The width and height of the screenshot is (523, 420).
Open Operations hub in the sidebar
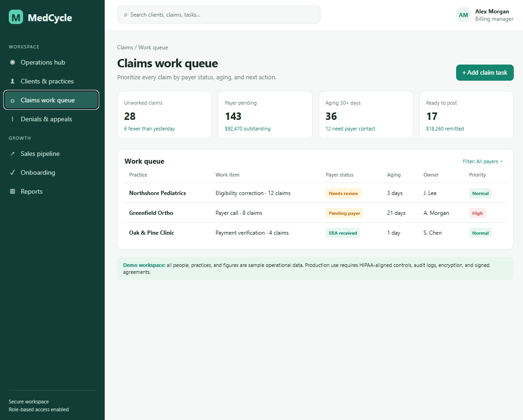[x=51, y=62]
